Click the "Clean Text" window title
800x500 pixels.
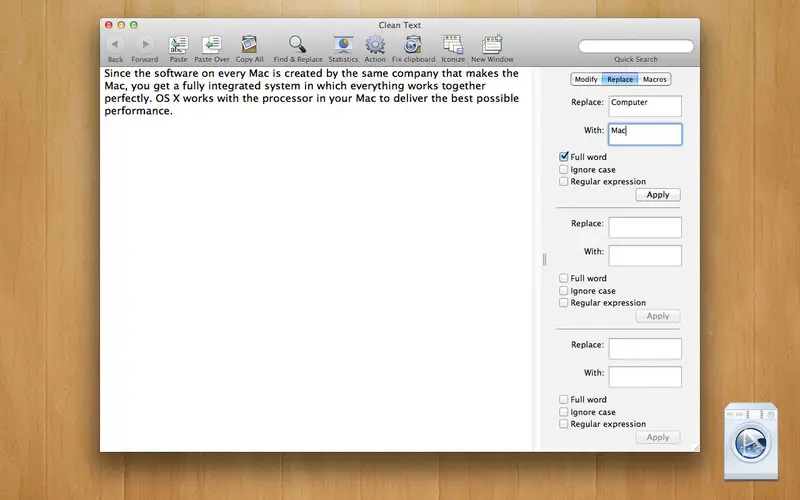[x=399, y=25]
